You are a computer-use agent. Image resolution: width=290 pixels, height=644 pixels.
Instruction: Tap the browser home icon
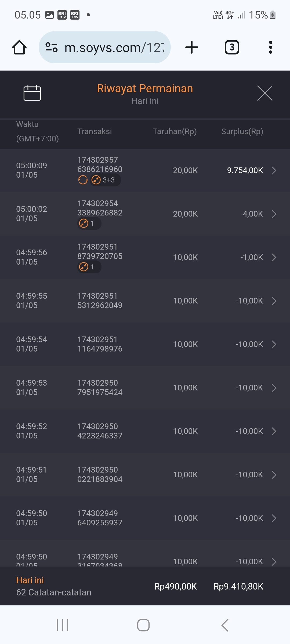pyautogui.click(x=19, y=47)
